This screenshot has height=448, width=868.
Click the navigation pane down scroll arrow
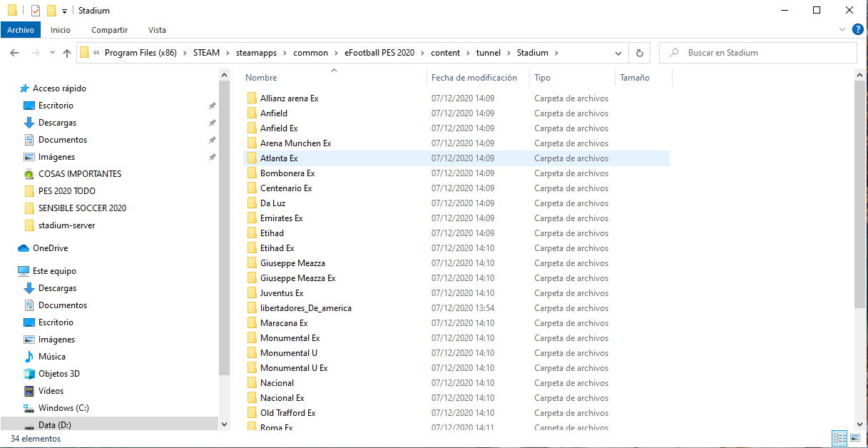coord(225,424)
